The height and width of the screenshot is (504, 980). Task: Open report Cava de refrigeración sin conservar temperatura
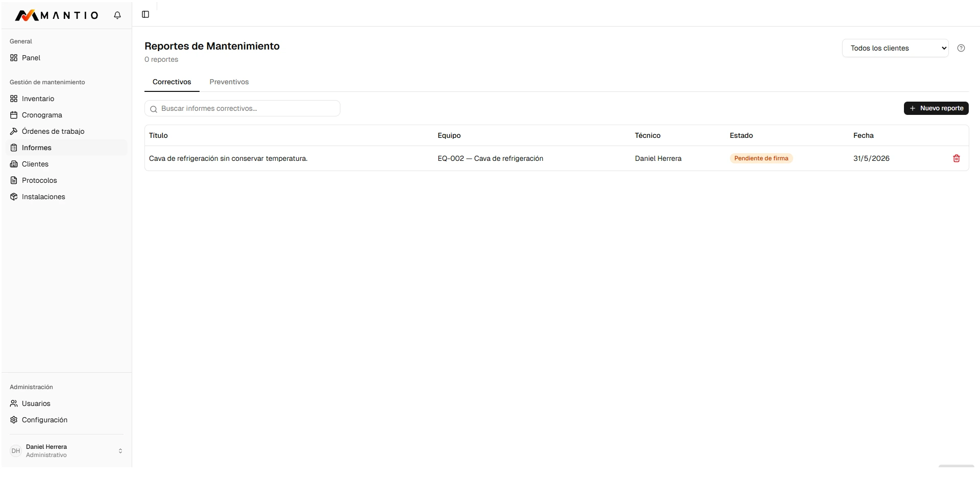coord(228,158)
